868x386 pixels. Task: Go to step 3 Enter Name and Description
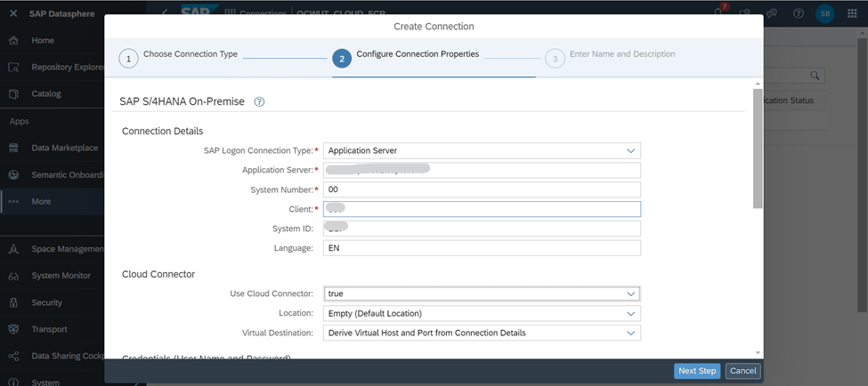[610, 57]
